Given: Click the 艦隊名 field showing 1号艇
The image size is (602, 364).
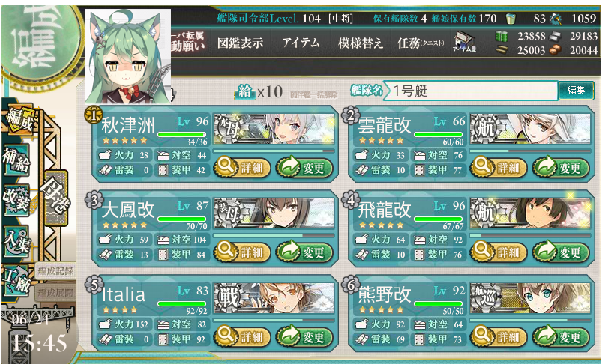Looking at the screenshot, I should point(470,91).
